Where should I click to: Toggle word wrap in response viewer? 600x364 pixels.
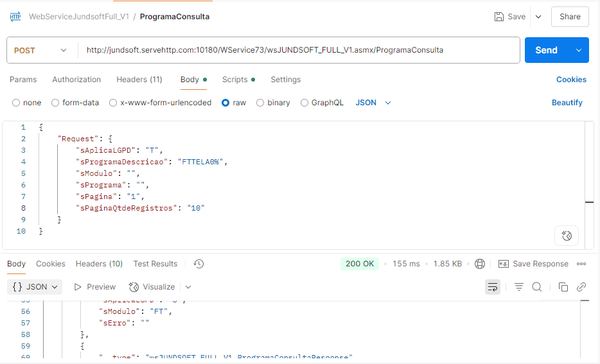[x=493, y=287]
